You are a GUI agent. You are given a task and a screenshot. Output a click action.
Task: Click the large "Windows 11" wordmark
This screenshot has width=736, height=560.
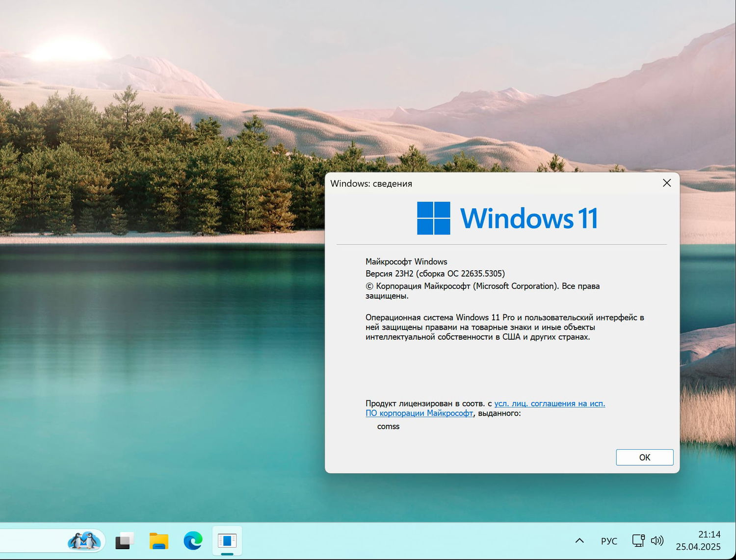529,218
